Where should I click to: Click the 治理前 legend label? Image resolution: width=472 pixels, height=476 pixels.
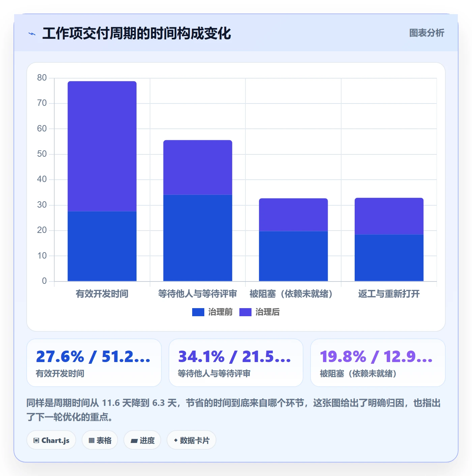click(x=220, y=312)
